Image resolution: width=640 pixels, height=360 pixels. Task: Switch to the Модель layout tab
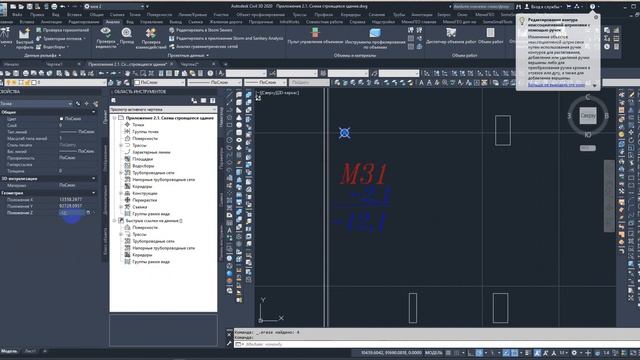(x=9, y=351)
